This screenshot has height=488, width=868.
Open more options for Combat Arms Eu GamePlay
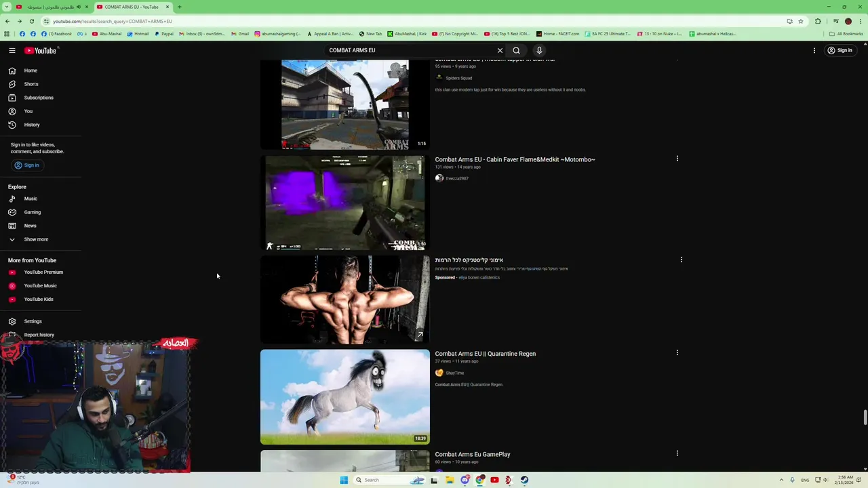click(x=677, y=453)
